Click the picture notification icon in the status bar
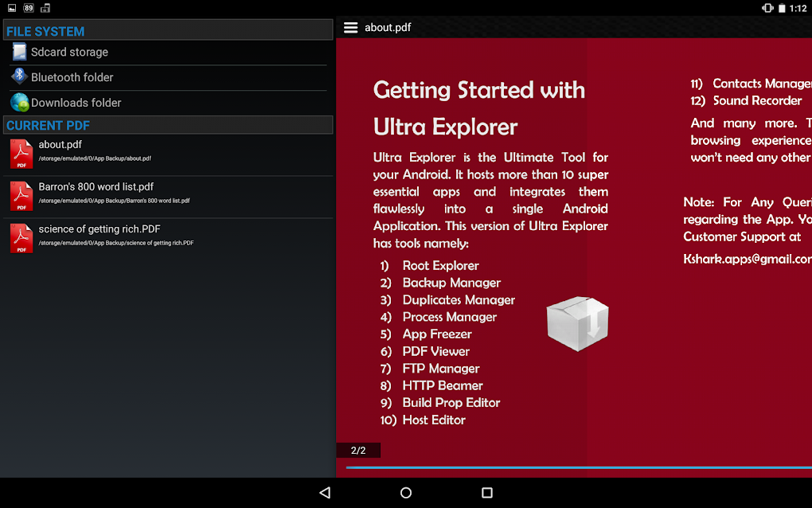 (x=12, y=8)
